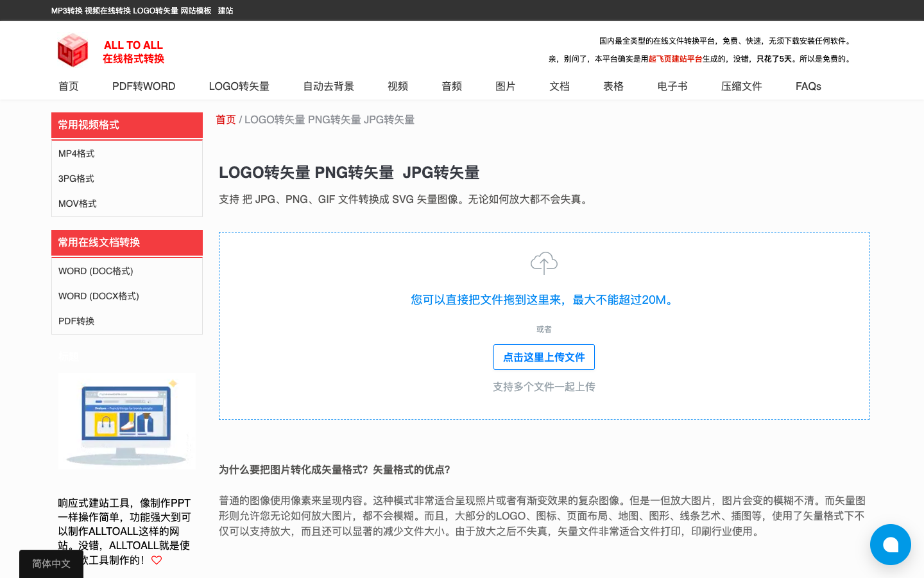Open the blue chat bubble widget
The width and height of the screenshot is (924, 578).
[890, 545]
